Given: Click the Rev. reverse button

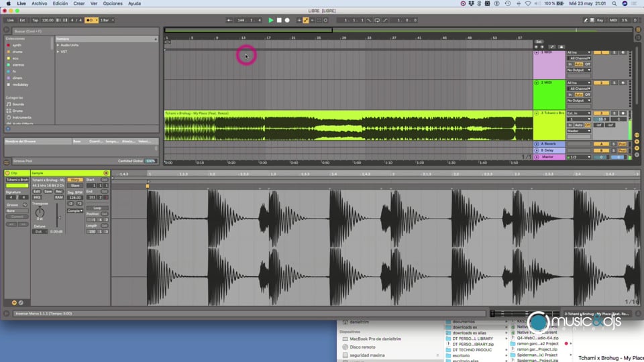Looking at the screenshot, I should (x=59, y=192).
